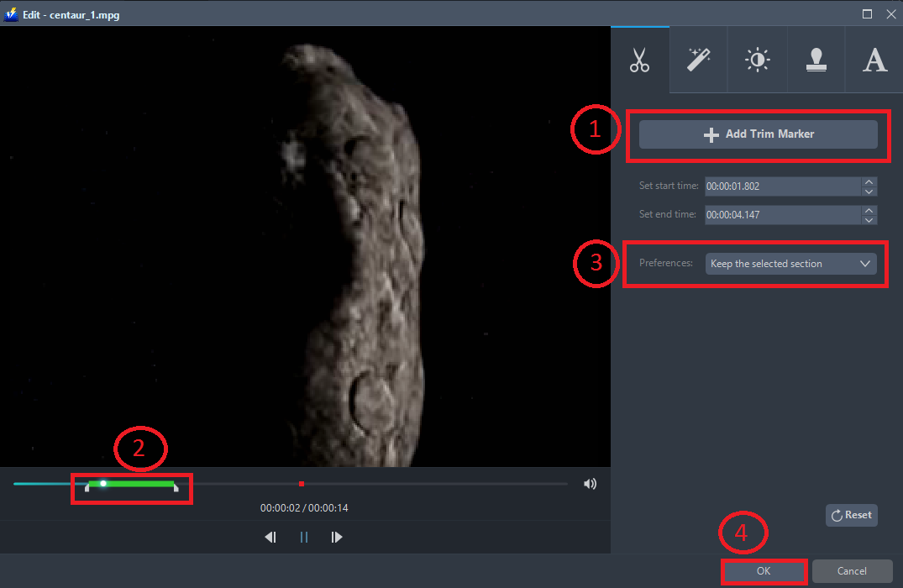Step to the next frame

(x=337, y=538)
